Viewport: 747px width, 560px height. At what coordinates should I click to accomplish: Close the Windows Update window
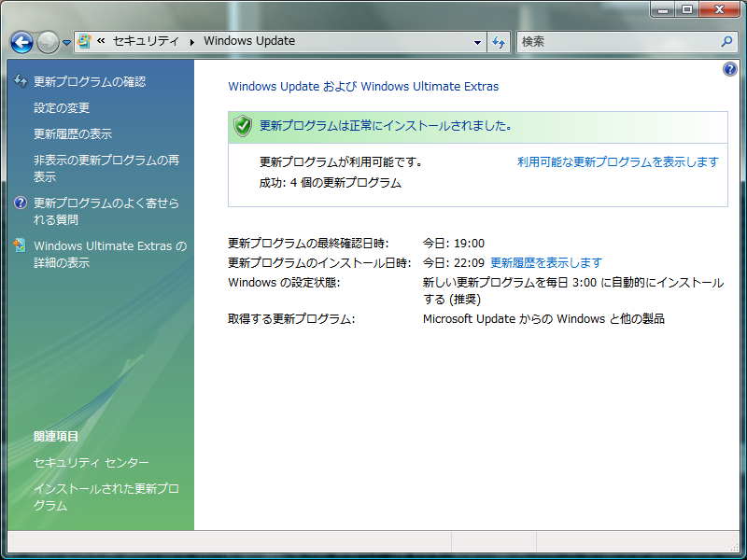click(719, 9)
